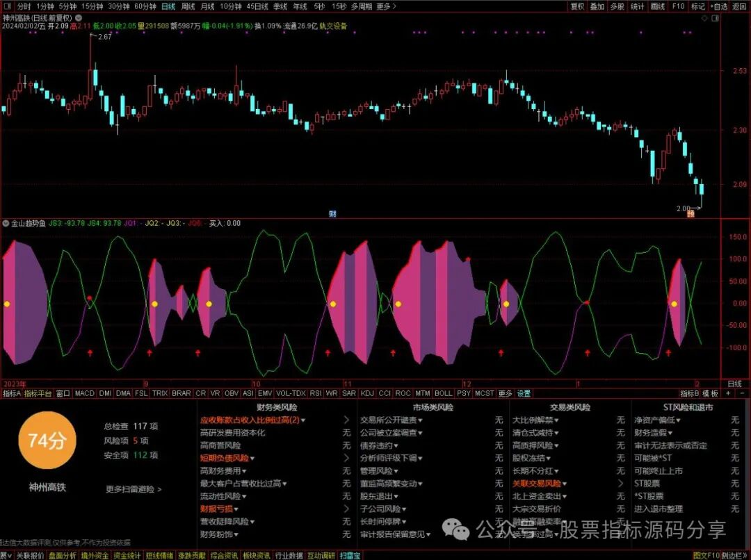This screenshot has height=560, width=751.
Task: Click the 复权 button
Action: 577,6
